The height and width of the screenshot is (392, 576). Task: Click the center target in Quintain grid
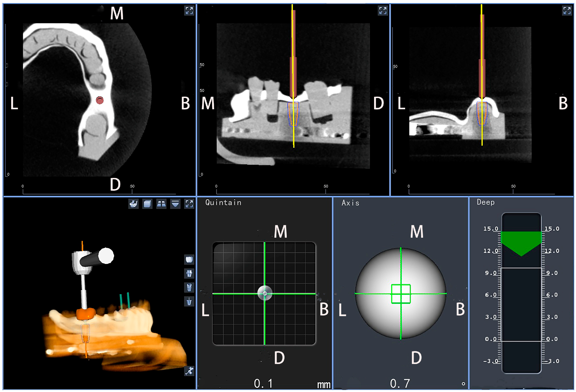(x=265, y=294)
